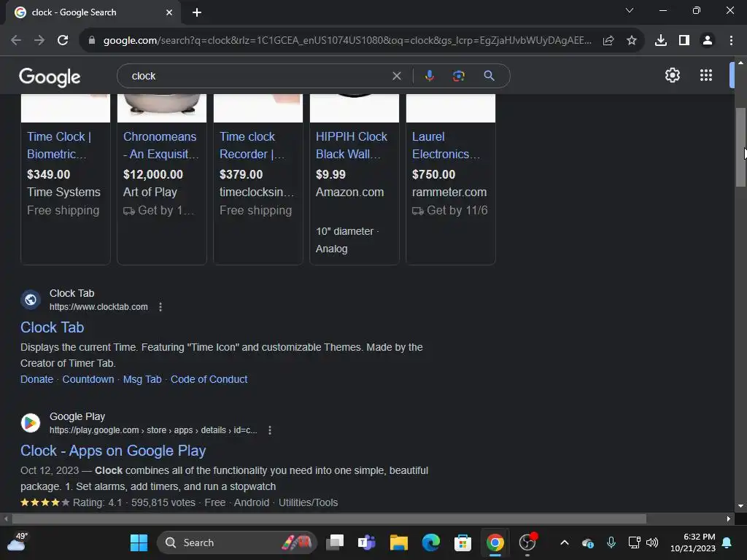
Task: Search by image with Google Lens icon
Action: [459, 76]
